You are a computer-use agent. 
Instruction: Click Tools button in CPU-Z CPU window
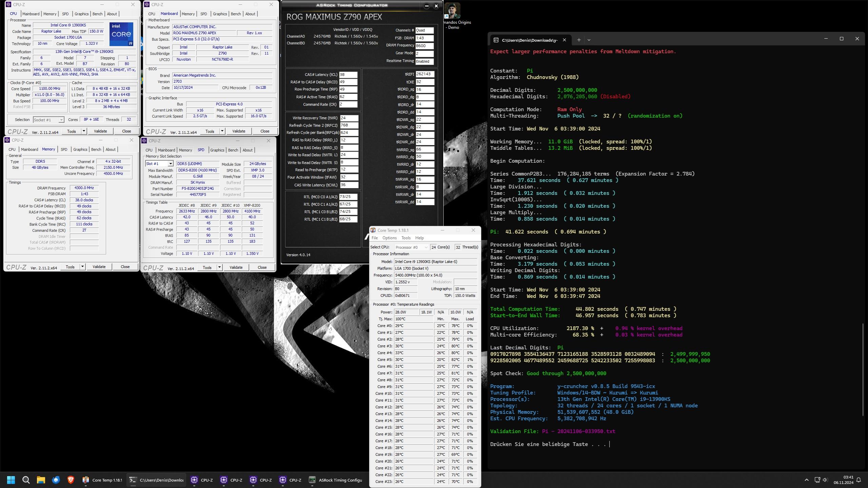click(72, 131)
